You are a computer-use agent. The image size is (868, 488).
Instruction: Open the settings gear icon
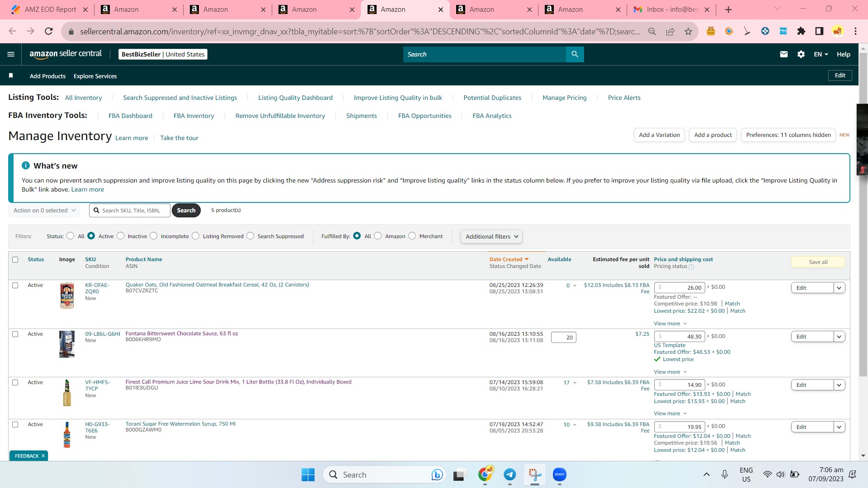tap(801, 54)
